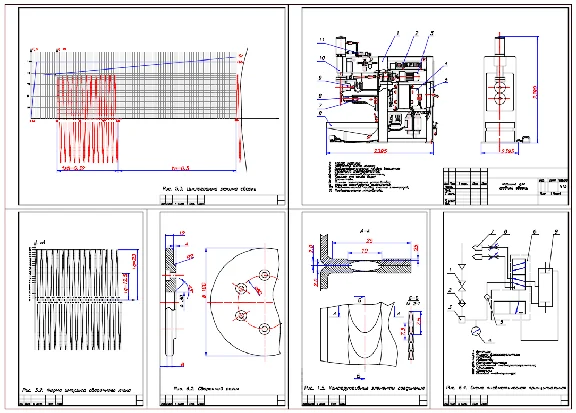Select the welding cyclogram sheet thumbnail
The width and height of the screenshot is (576, 413).
pos(152,106)
